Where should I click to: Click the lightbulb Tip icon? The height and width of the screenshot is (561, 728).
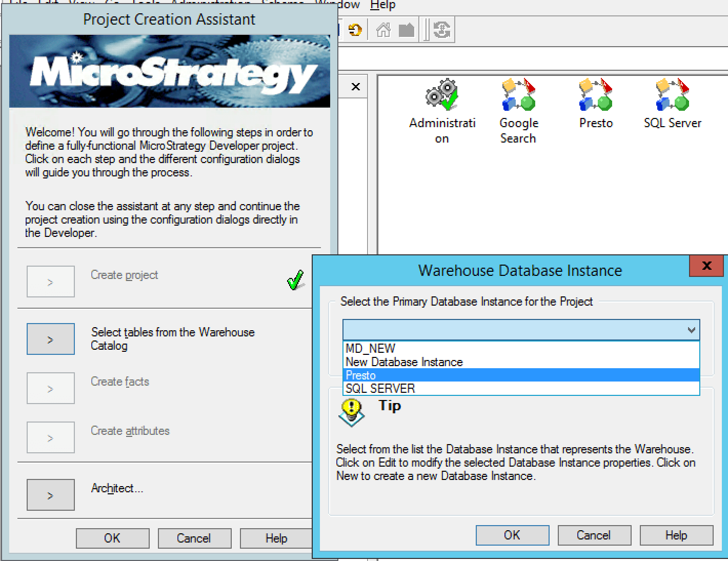351,412
